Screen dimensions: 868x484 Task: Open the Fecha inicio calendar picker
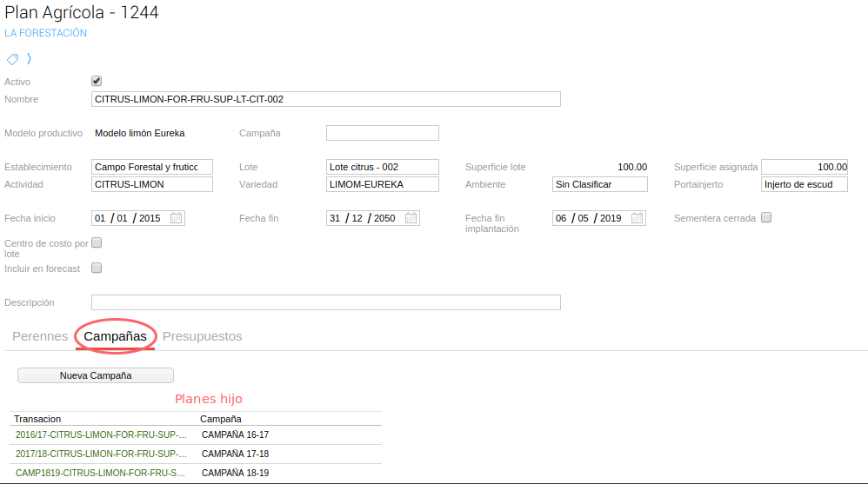click(176, 218)
